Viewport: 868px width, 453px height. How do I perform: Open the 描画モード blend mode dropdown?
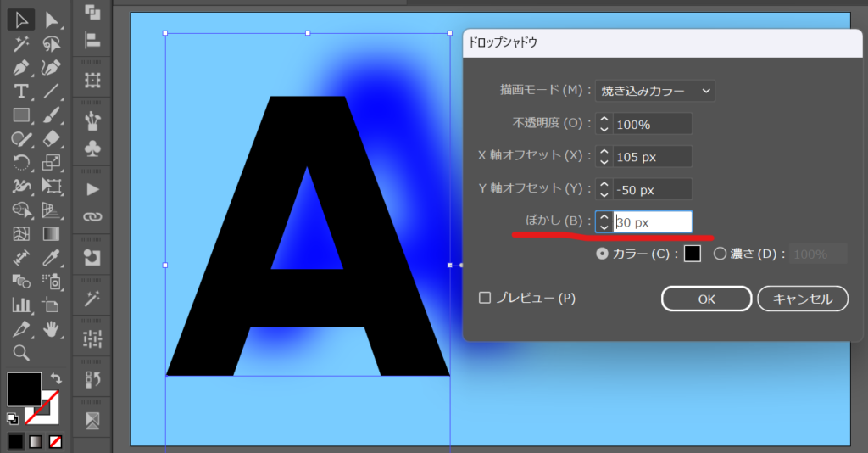(655, 91)
